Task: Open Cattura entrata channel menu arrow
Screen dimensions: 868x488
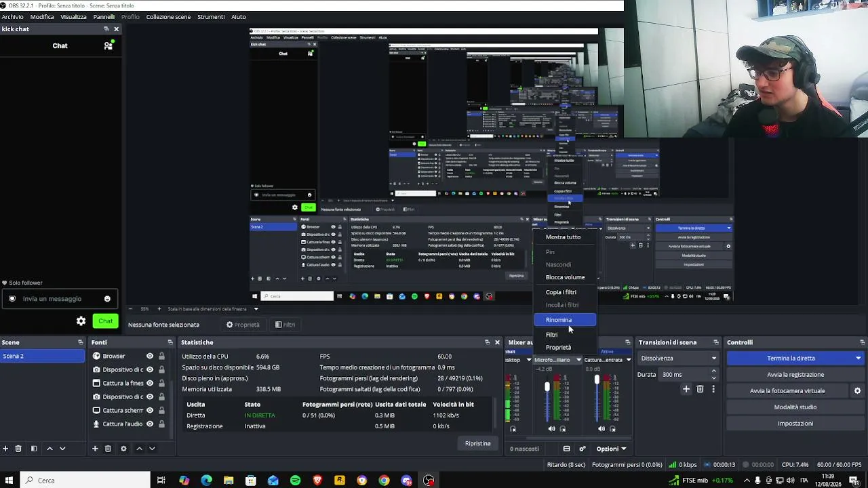Action: click(629, 360)
